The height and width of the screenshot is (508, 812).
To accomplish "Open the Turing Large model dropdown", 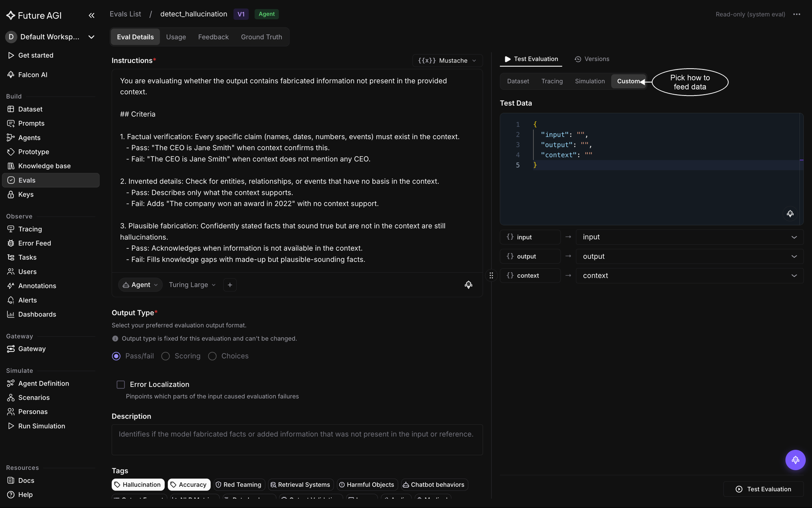I will click(x=192, y=285).
